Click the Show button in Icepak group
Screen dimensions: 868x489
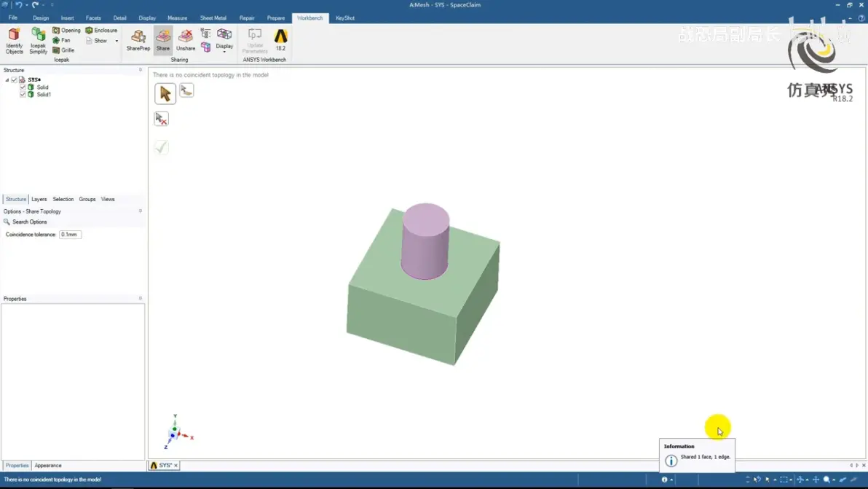point(96,41)
